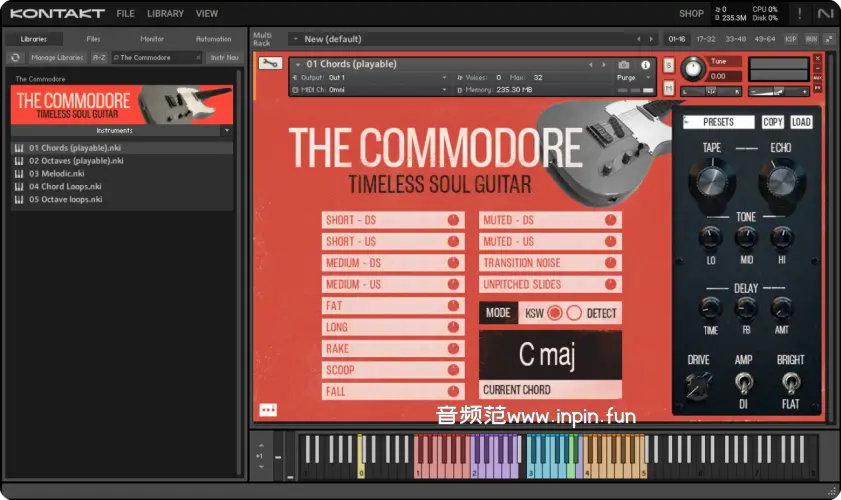This screenshot has height=500, width=841.
Task: Minimize the rack view with the arrows icon
Action: coord(829,39)
